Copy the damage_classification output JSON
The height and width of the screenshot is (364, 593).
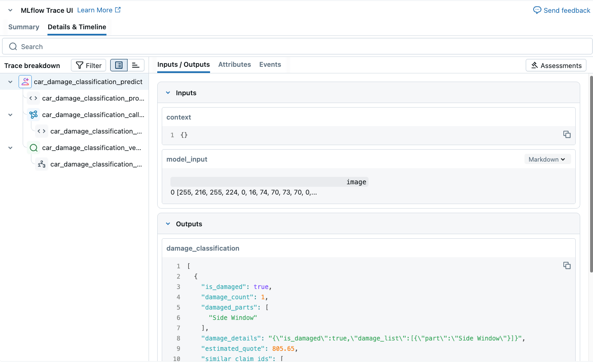tap(567, 265)
